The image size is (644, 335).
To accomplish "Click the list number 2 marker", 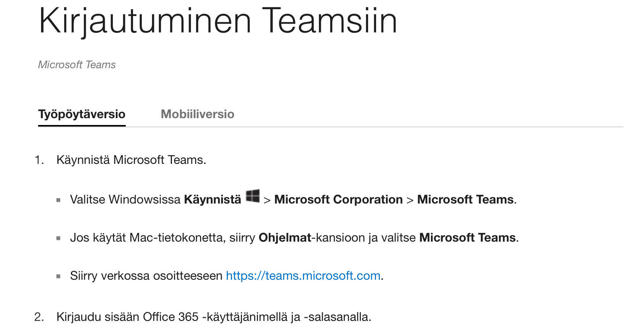I will click(39, 317).
